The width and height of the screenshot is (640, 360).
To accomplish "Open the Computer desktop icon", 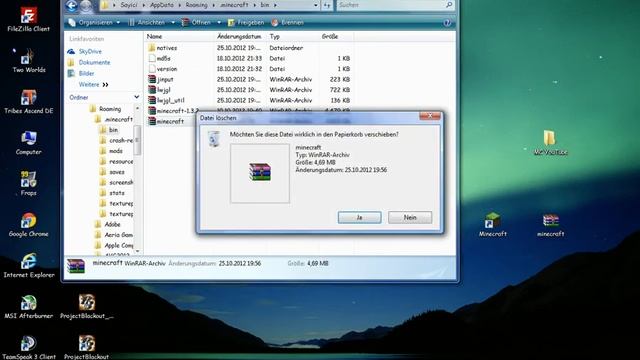I will (x=29, y=142).
